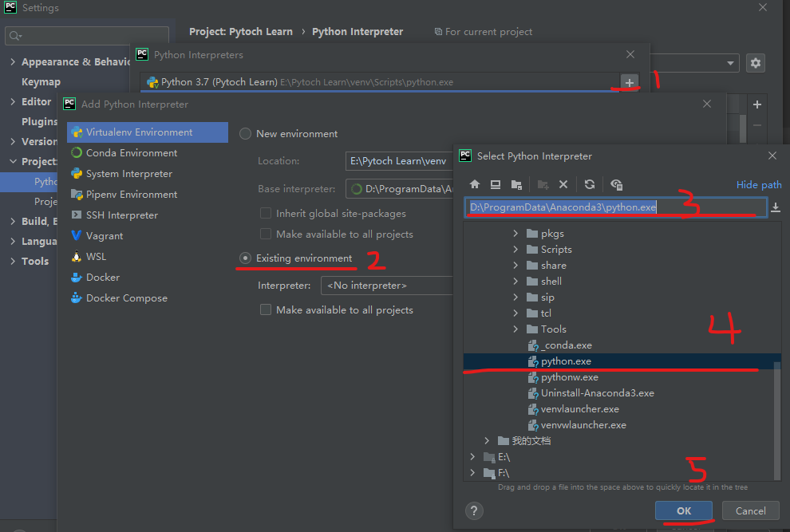Toggle Make available to all projects under Base interpreter
Screen dimensions: 790x532
pos(266,234)
